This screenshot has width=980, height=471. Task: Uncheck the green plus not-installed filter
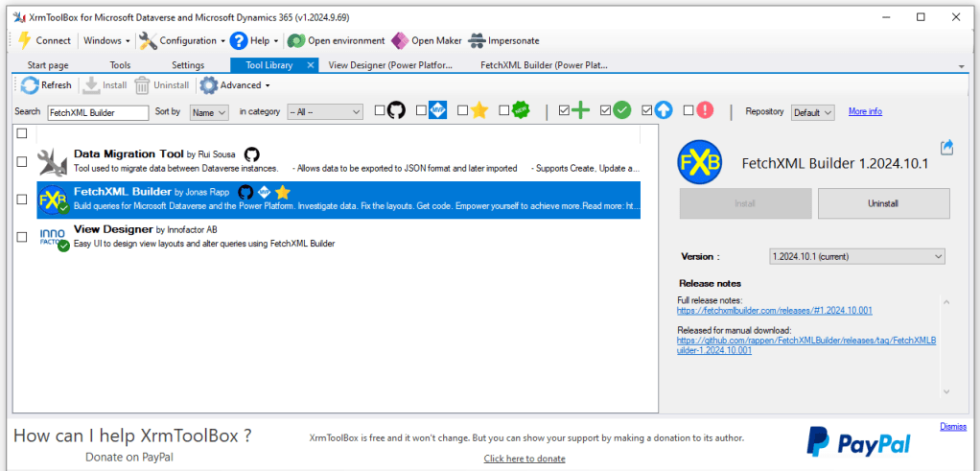click(x=563, y=111)
